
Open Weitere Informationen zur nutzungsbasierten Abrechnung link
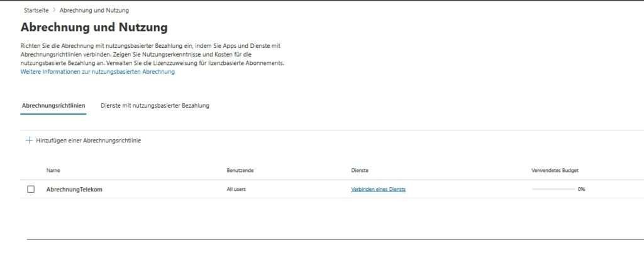pos(97,72)
